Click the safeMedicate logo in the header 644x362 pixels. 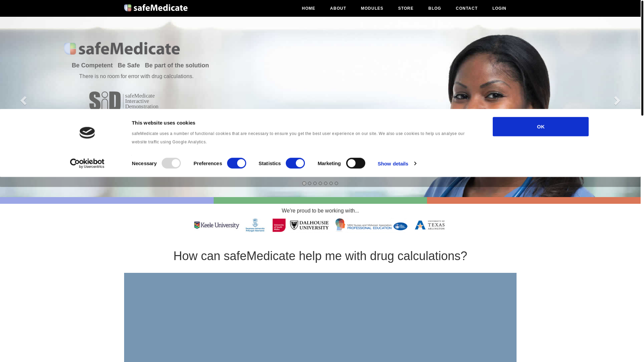click(156, 8)
